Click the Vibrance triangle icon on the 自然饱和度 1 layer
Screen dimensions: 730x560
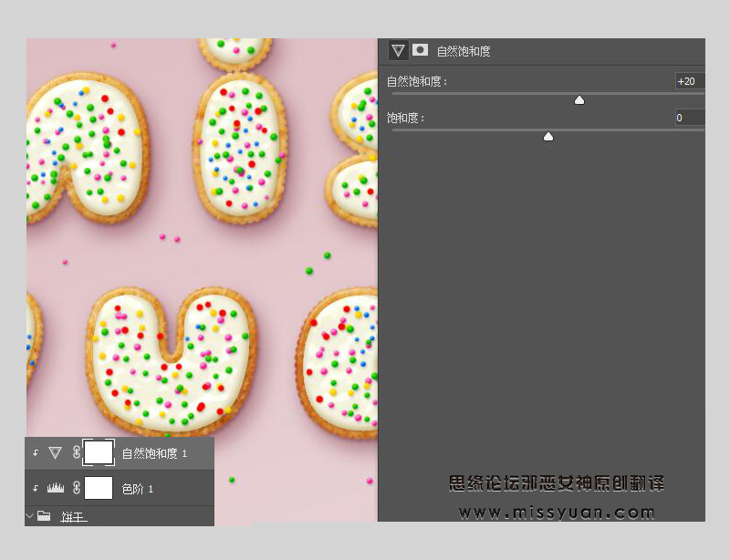point(55,451)
